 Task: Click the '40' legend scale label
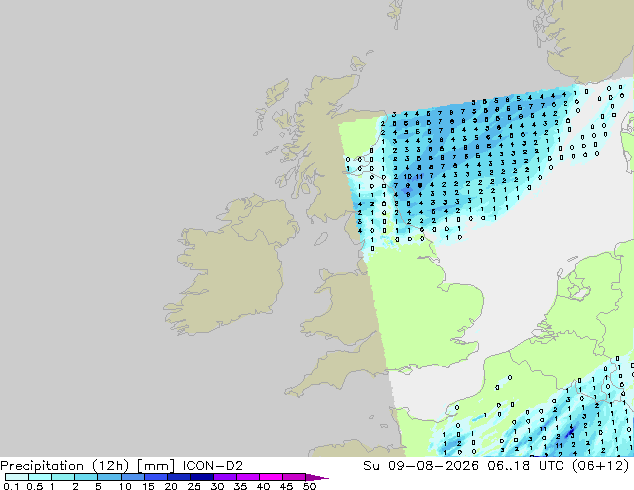click(263, 486)
